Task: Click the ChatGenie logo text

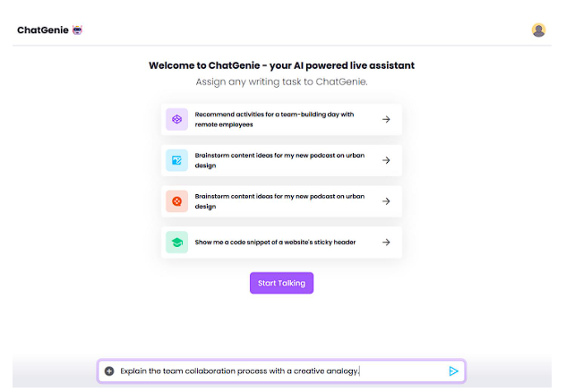Action: (x=42, y=30)
